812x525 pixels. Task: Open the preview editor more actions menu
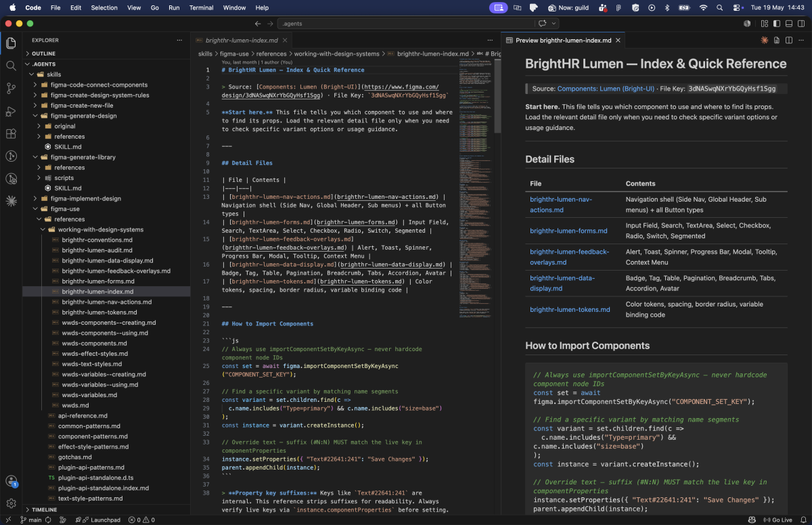(800, 40)
